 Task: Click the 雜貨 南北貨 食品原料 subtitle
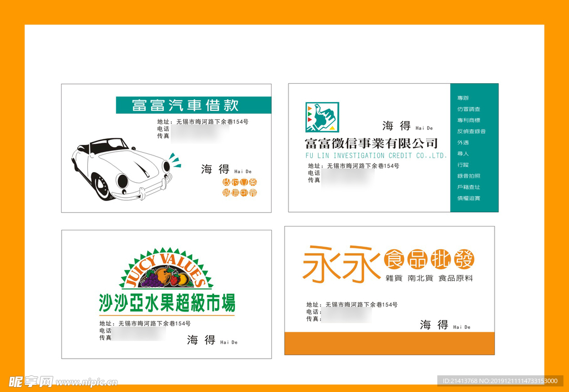pyautogui.click(x=429, y=278)
